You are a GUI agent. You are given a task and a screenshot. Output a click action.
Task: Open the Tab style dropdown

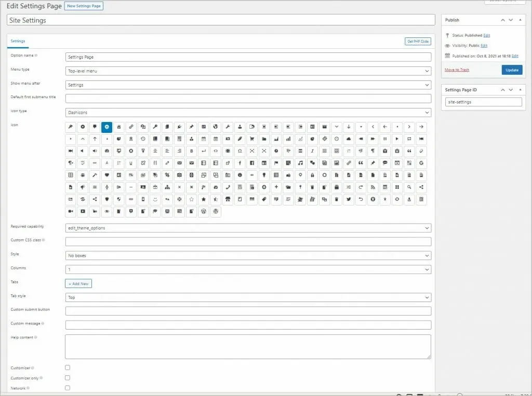[x=247, y=297]
